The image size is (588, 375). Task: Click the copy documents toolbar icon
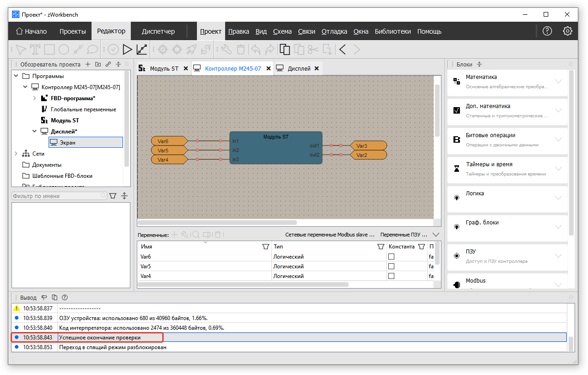285,49
